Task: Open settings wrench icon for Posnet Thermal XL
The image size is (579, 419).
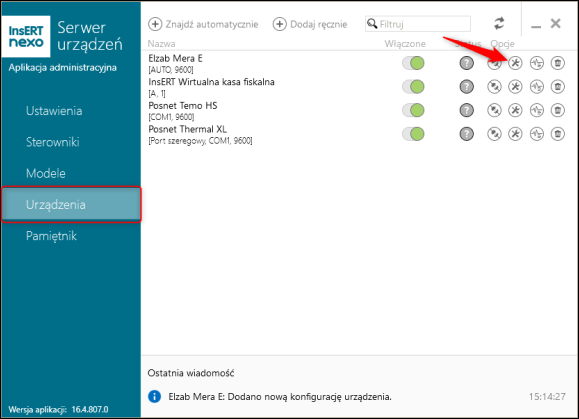Action: (515, 134)
